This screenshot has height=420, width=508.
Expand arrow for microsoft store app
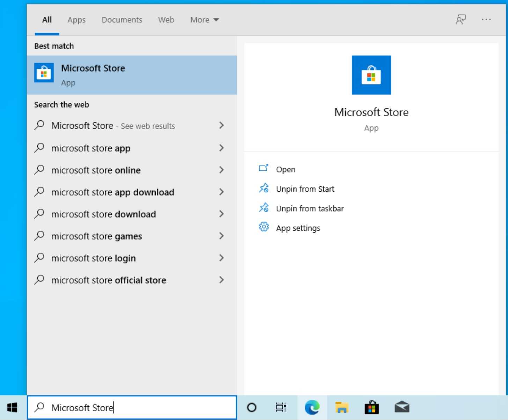(x=221, y=148)
